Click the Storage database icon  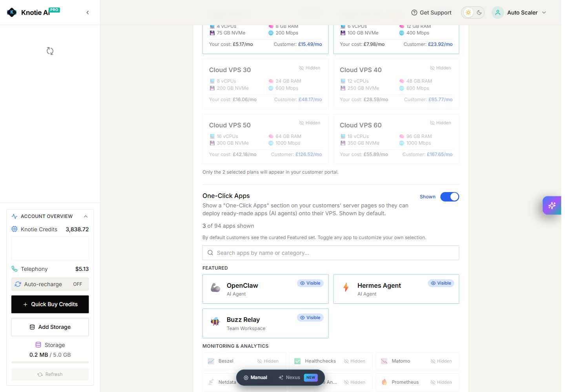point(38,345)
